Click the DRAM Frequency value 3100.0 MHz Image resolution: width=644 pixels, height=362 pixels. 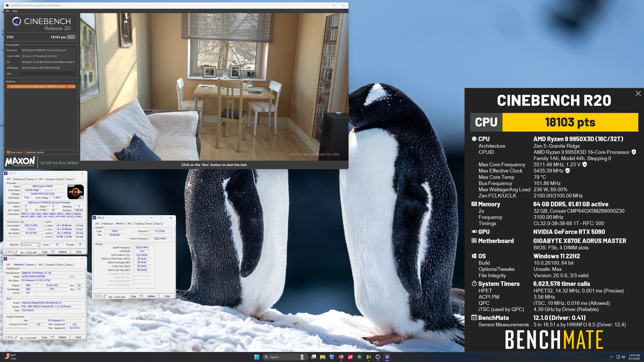tap(142, 247)
